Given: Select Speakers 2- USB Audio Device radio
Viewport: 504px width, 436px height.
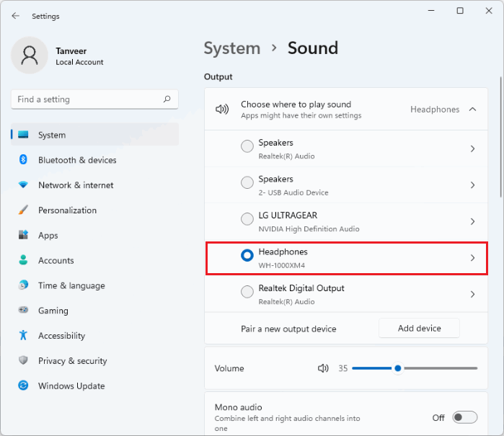Looking at the screenshot, I should click(x=247, y=182).
